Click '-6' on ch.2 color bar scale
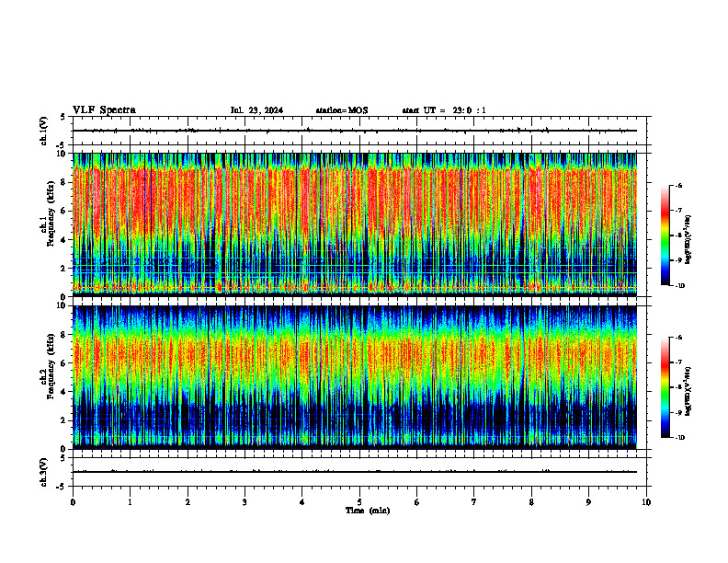 [x=677, y=338]
